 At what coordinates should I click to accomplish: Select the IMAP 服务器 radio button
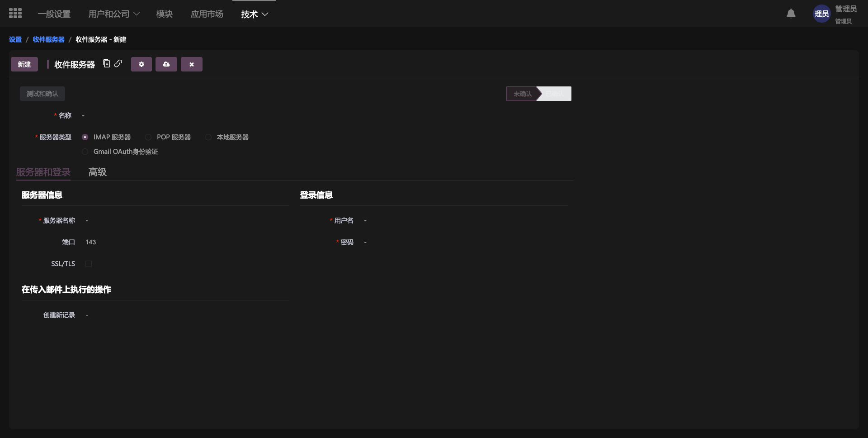pyautogui.click(x=85, y=137)
